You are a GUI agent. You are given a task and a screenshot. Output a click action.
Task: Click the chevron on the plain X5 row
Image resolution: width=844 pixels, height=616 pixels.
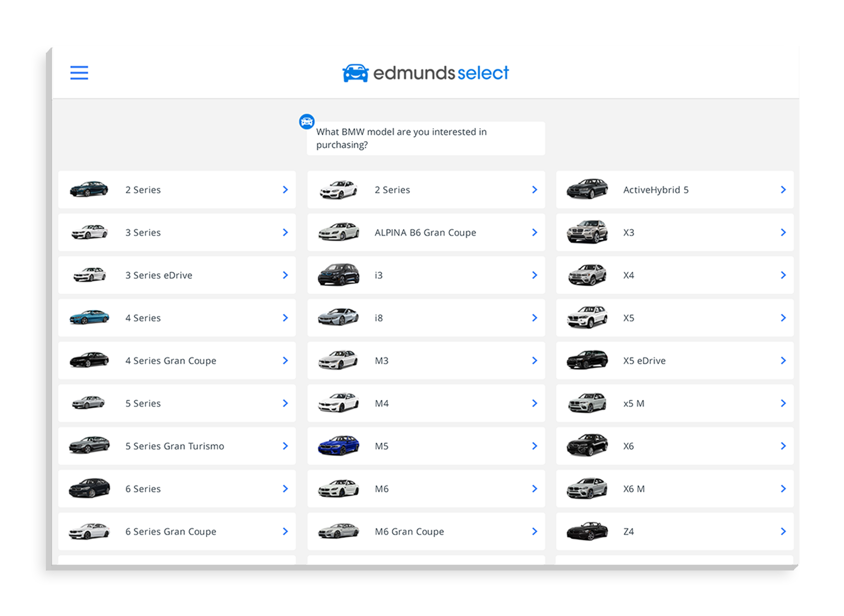click(783, 318)
